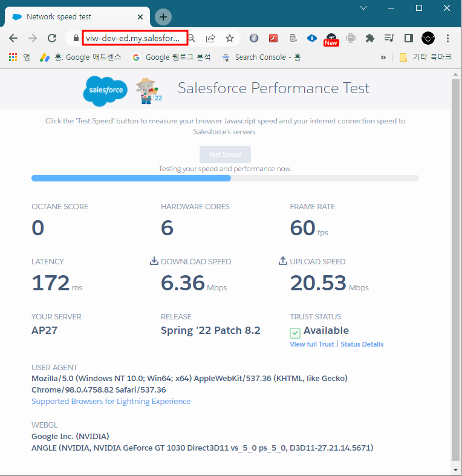Click the scrollbar down arrow

tap(455, 470)
